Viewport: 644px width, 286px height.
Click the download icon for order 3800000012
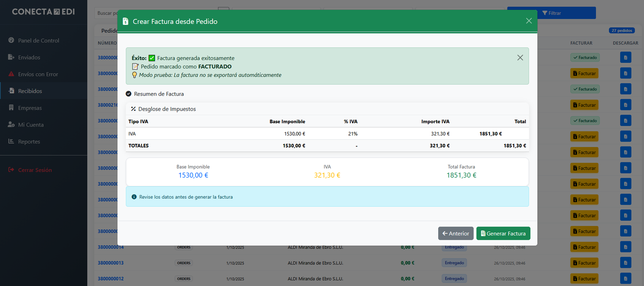625,279
